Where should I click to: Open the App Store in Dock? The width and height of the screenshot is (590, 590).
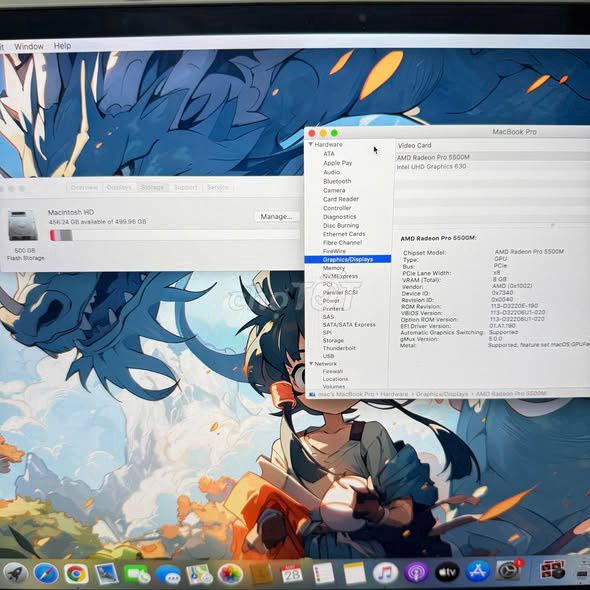477,571
